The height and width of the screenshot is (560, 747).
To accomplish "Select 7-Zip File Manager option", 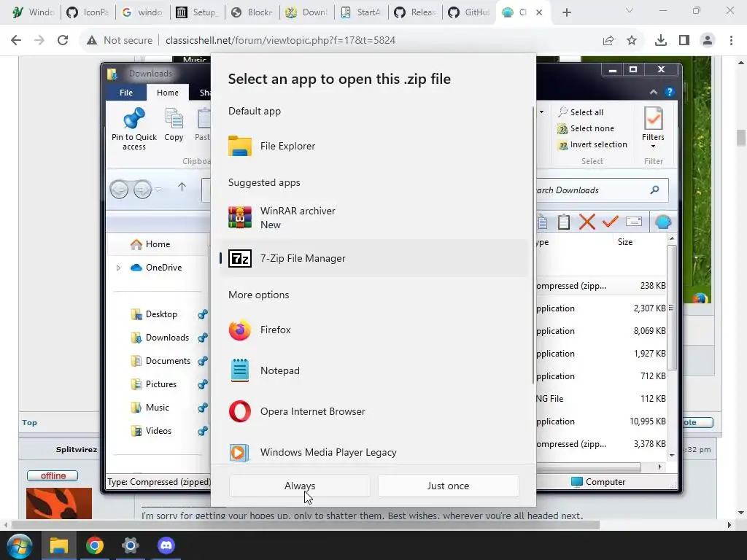I will coord(373,258).
